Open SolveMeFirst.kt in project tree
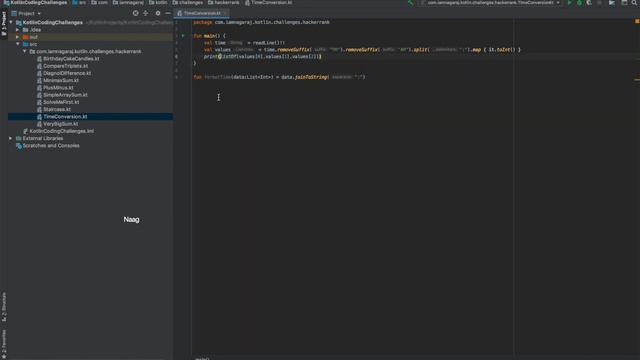Image resolution: width=640 pixels, height=360 pixels. point(61,102)
